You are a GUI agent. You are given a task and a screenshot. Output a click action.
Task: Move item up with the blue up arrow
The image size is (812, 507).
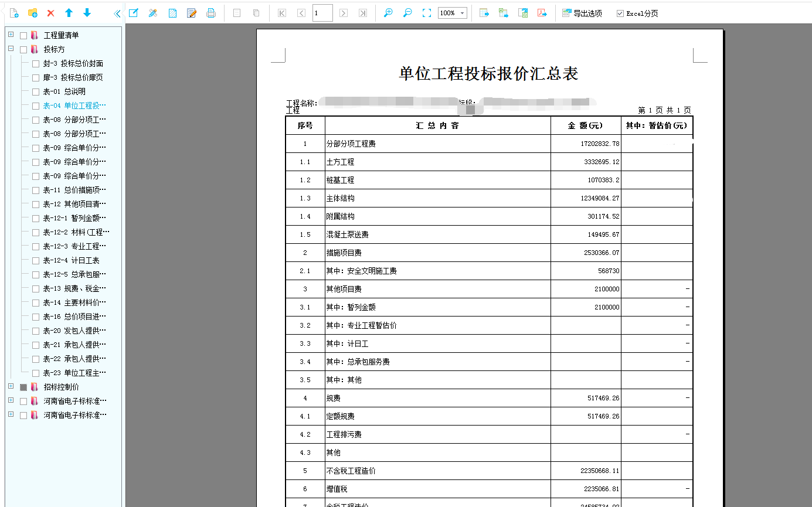[69, 13]
